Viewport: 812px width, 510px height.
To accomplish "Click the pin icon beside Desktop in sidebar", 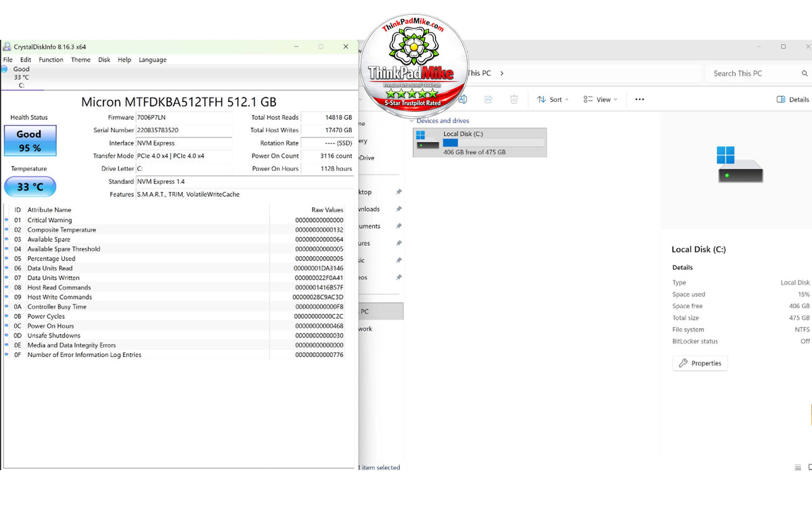I will 399,192.
